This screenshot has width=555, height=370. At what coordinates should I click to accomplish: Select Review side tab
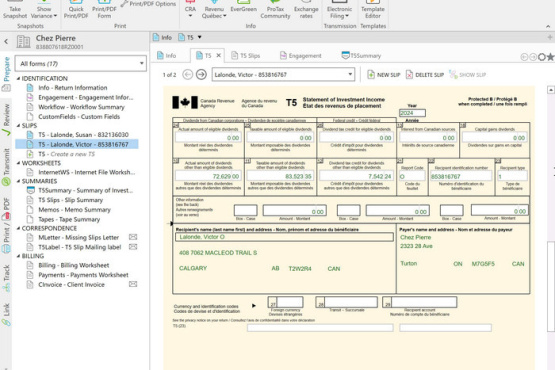(x=6, y=119)
